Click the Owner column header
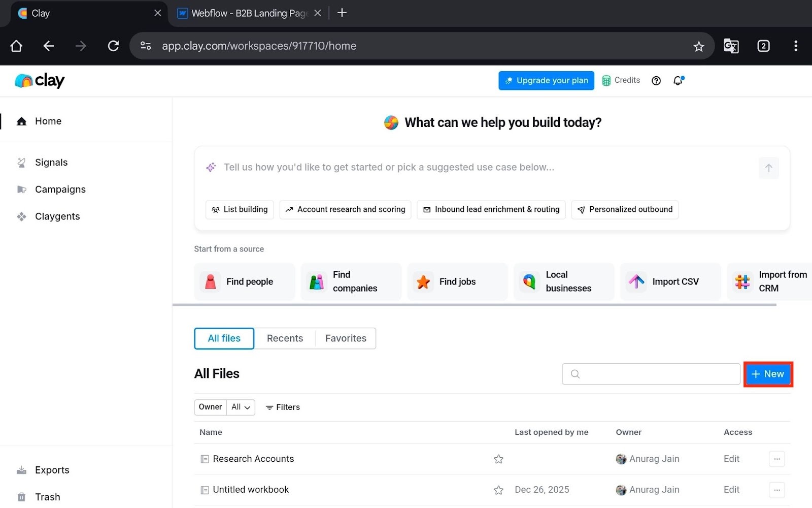 (628, 432)
